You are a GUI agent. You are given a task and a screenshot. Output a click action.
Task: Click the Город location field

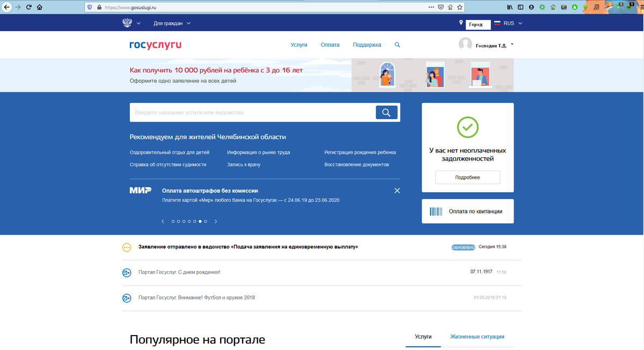479,24
